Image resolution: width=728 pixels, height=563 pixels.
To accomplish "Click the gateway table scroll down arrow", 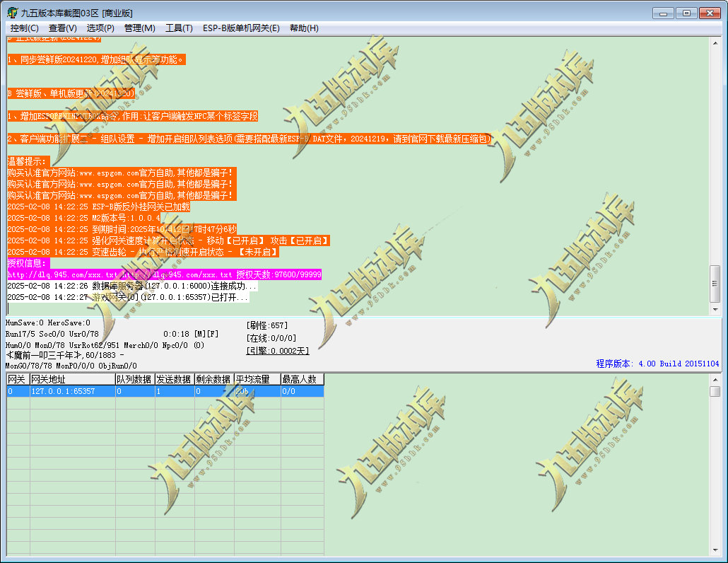I will (x=715, y=550).
